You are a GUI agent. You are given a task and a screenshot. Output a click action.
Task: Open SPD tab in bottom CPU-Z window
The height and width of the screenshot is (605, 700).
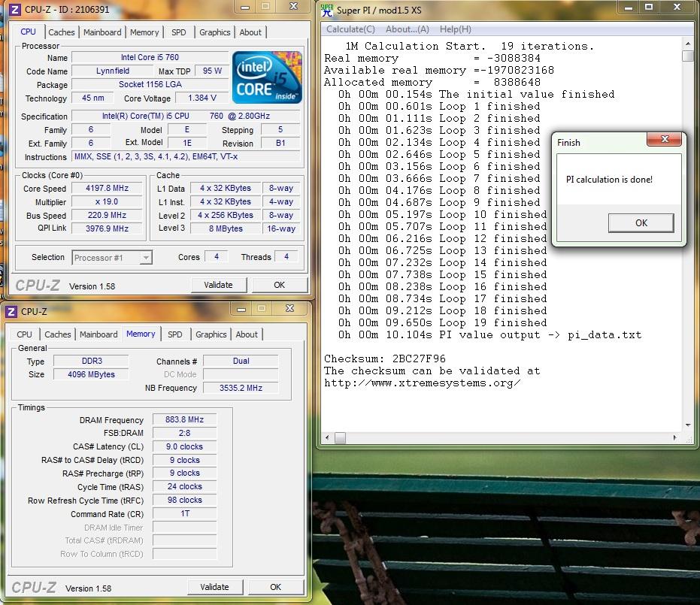click(x=175, y=334)
